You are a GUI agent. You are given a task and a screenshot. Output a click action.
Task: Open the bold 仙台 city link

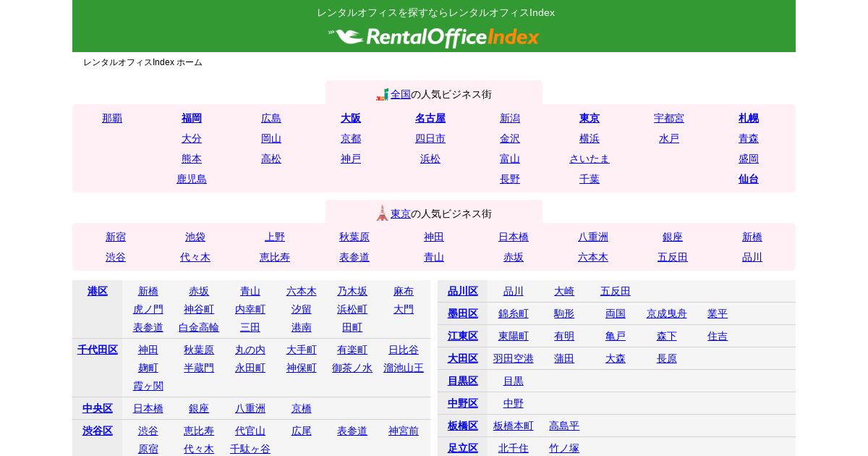[x=749, y=179]
